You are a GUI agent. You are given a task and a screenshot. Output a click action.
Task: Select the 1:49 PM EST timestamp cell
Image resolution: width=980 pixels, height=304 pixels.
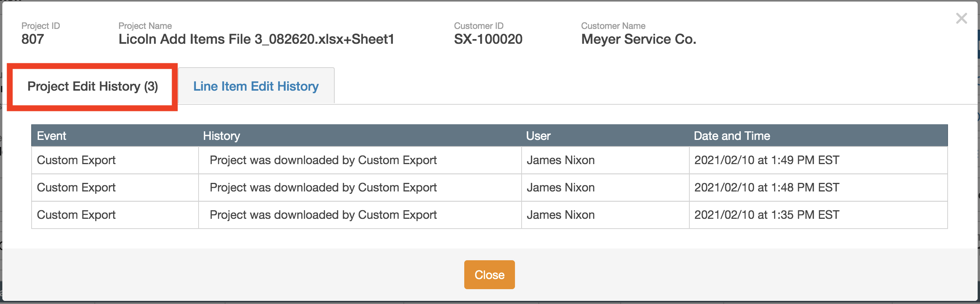click(767, 160)
